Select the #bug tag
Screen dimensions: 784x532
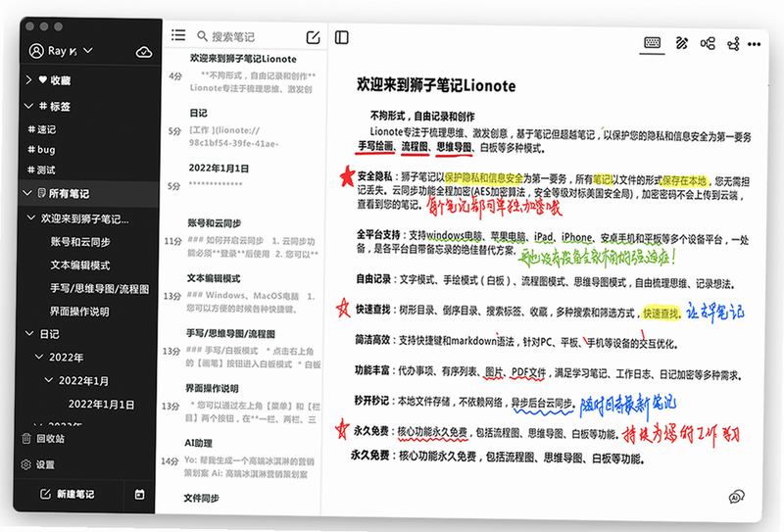(41, 150)
